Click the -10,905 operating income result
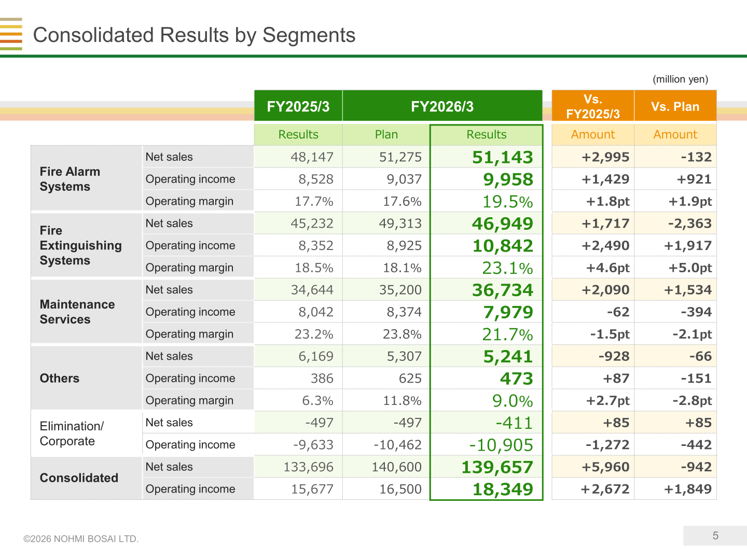The image size is (747, 560). tap(501, 445)
